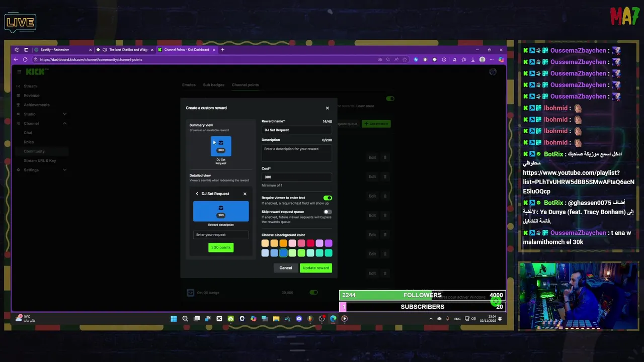This screenshot has height=362, width=644.
Task: Open the profile avatar on Kick dashboard
Action: pos(493,72)
